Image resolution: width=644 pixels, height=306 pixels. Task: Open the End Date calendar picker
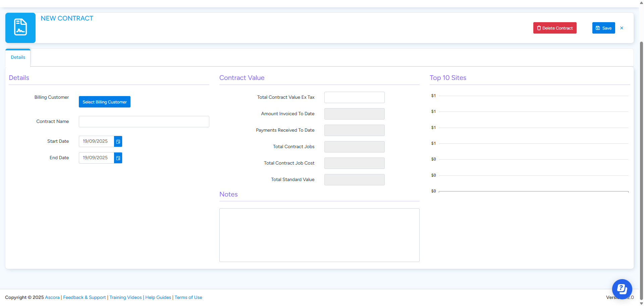[118, 158]
